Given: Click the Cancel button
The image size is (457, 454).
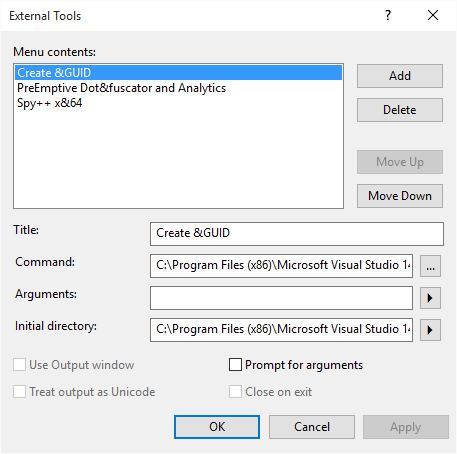Looking at the screenshot, I should pyautogui.click(x=312, y=427).
